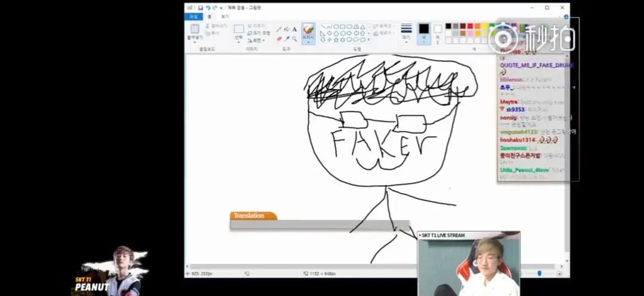Pick the bright red palette swatch
Image resolution: width=644 pixels, height=296 pixels.
coord(470,26)
